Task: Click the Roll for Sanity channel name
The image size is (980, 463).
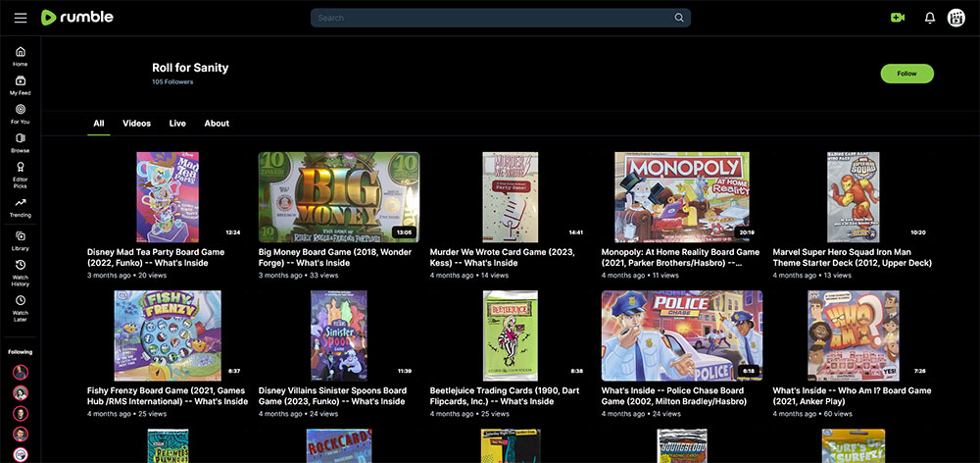Action: (190, 68)
